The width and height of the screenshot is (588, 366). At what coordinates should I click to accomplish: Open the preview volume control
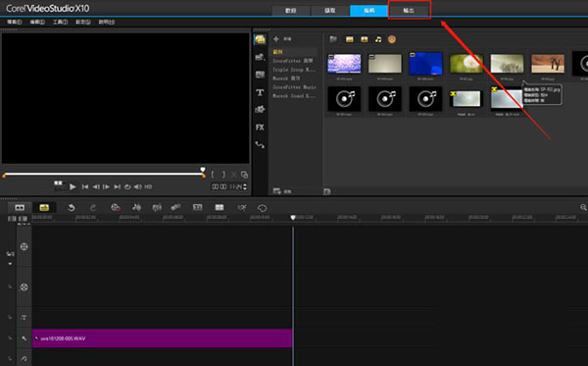coord(138,186)
